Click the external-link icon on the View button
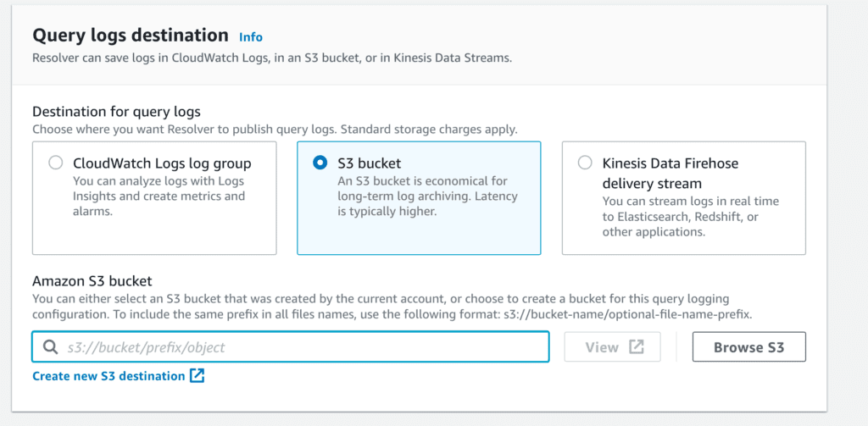The width and height of the screenshot is (868, 426). (637, 347)
